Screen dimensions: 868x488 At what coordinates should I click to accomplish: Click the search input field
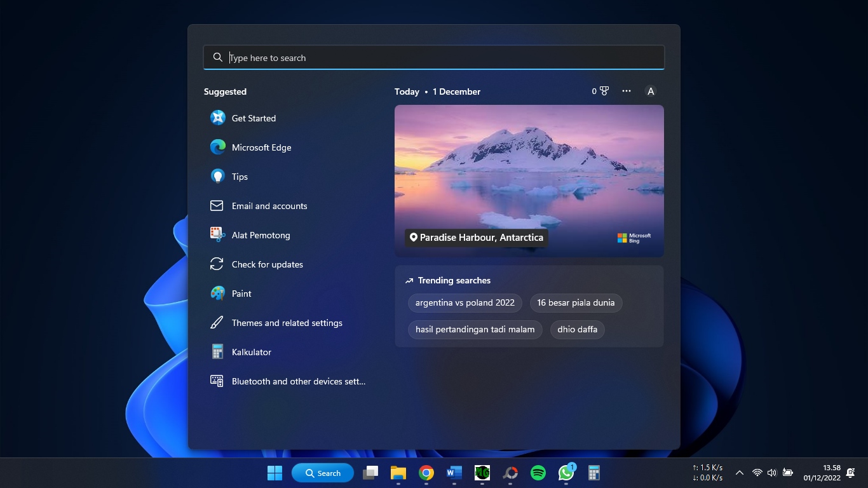(x=434, y=57)
